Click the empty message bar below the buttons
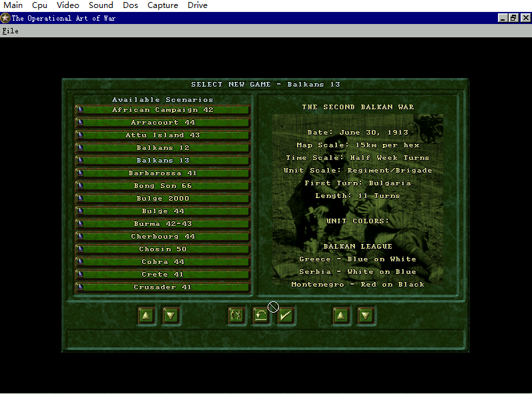This screenshot has width=532, height=394. coord(265,339)
